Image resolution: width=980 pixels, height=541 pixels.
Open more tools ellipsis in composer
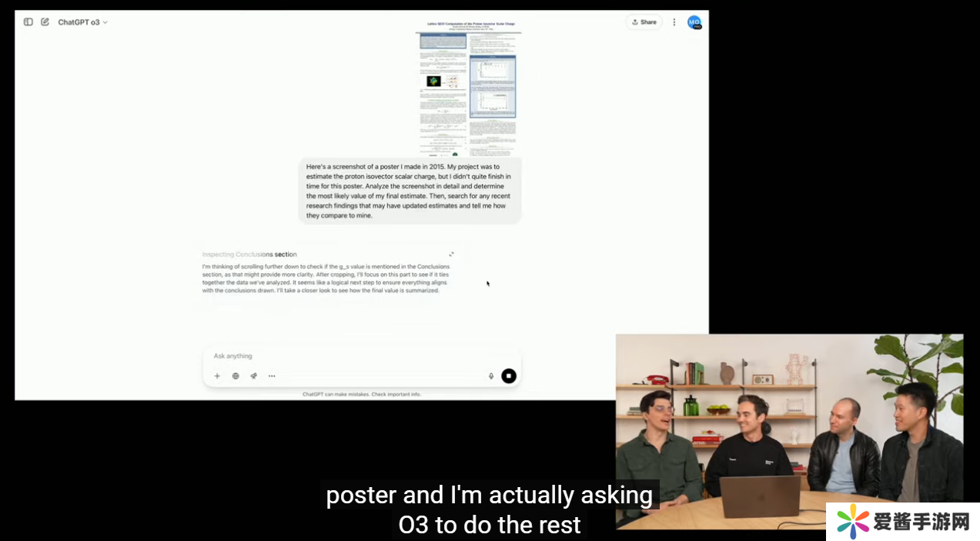click(272, 376)
